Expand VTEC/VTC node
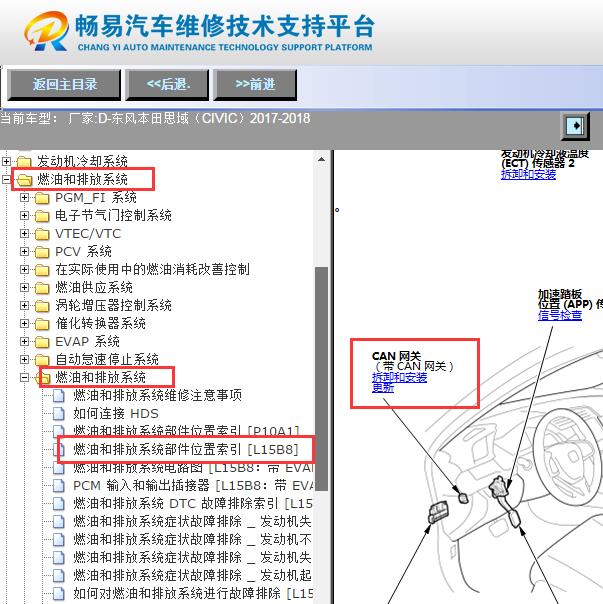 [x=24, y=233]
